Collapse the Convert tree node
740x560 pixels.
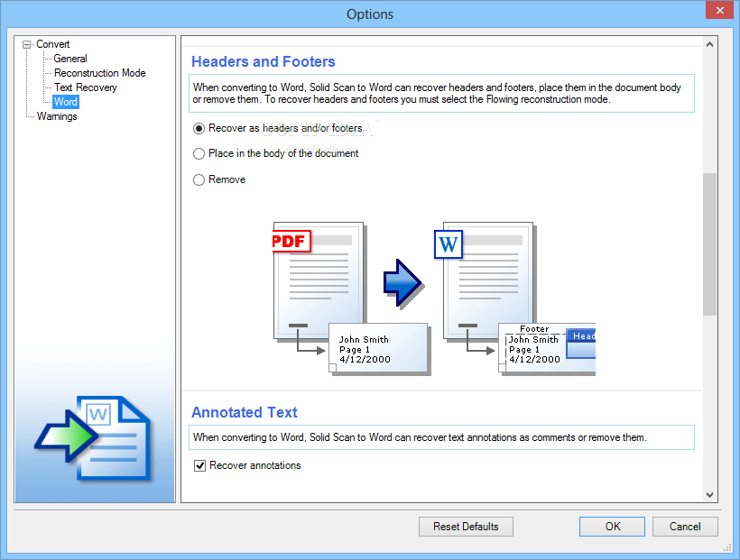coord(26,45)
